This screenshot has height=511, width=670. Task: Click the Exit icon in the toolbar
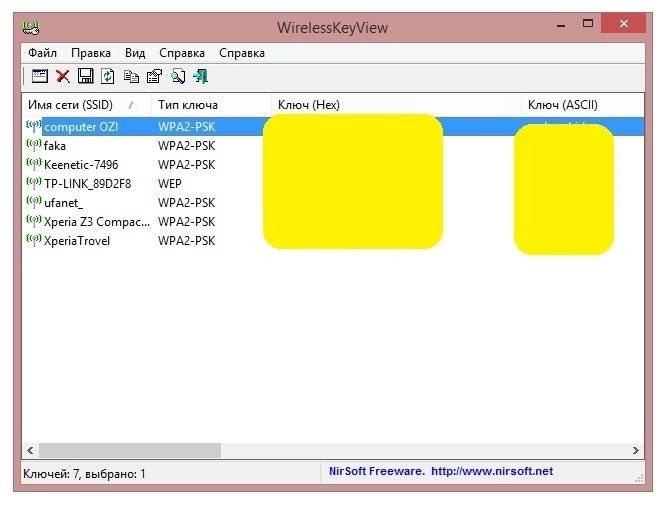click(x=201, y=76)
